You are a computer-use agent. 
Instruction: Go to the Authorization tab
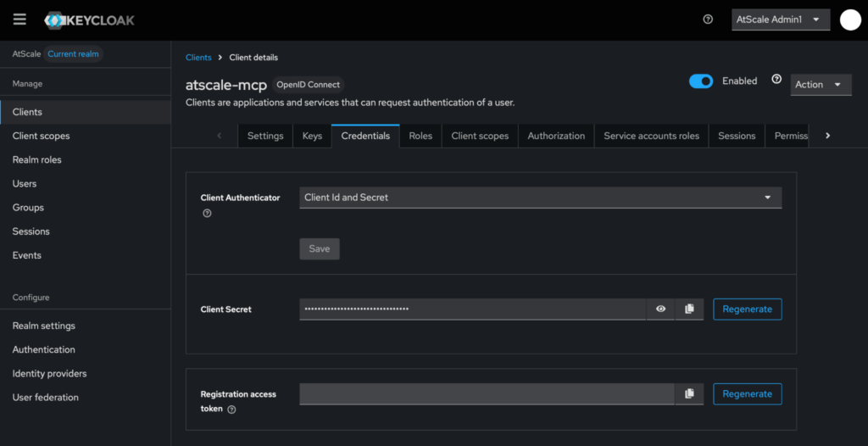[x=556, y=136]
